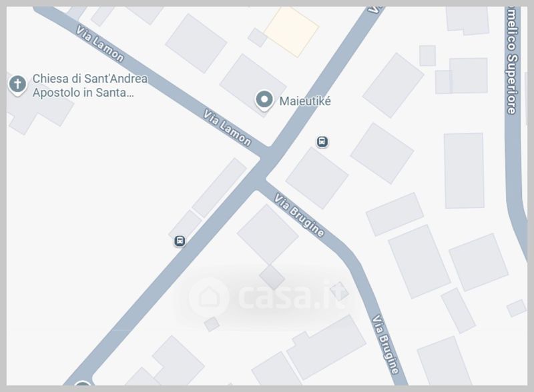Click the church cross marker icon
The image size is (534, 392).
click(18, 83)
